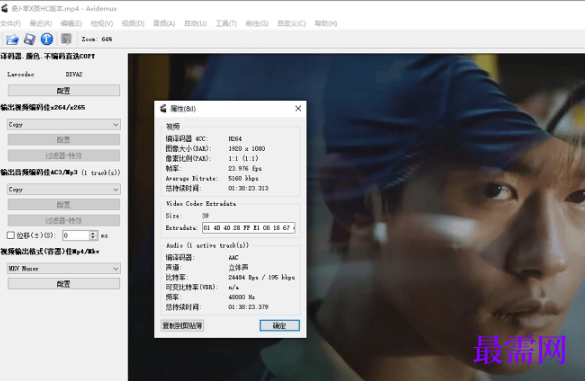Screen dimensions: 585x381
Task: Open the 视频(D) menu
Action: [x=133, y=24]
